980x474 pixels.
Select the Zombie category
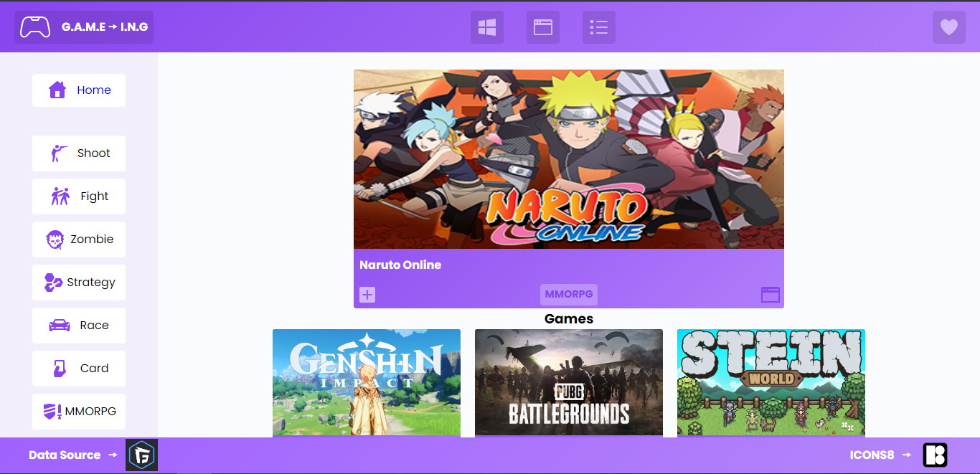click(79, 240)
